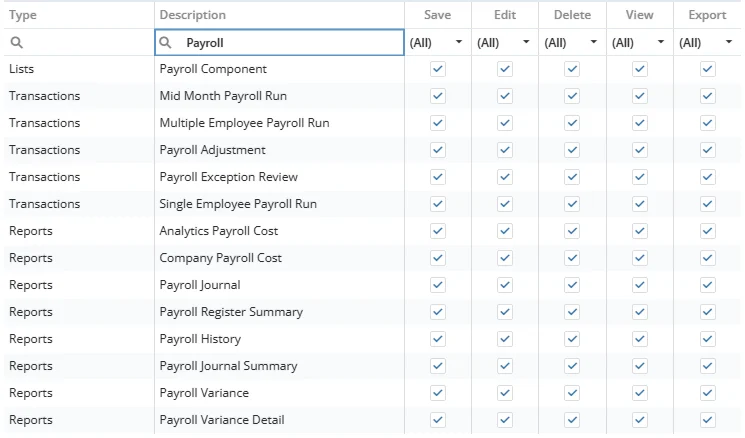
Task: Toggle Edit for Analytics Payroll Cost
Action: pyautogui.click(x=505, y=231)
